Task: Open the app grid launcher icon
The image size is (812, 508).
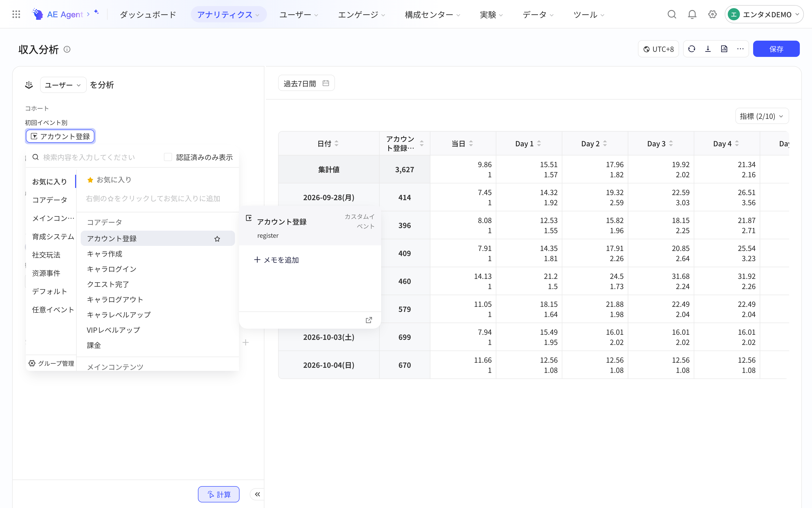Action: coord(16,14)
